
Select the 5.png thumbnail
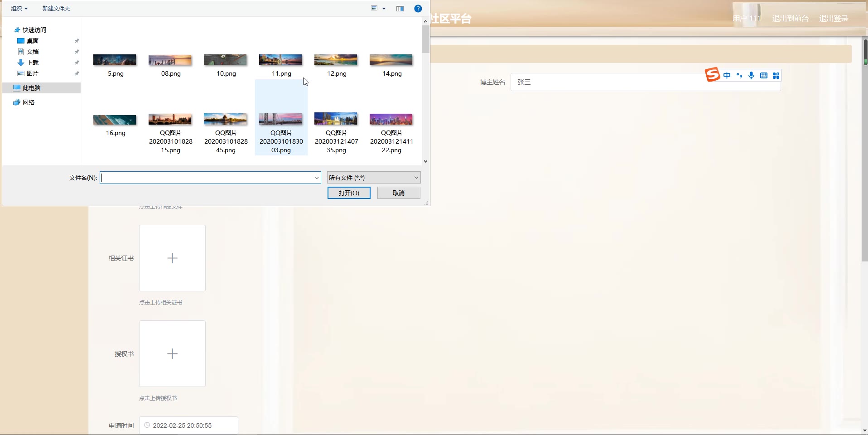coord(115,60)
